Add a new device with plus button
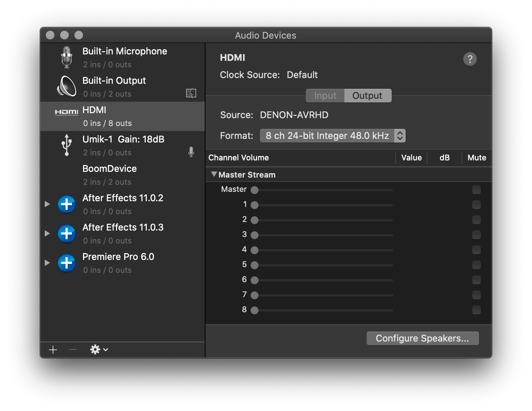This screenshot has width=532, height=411. tap(53, 350)
